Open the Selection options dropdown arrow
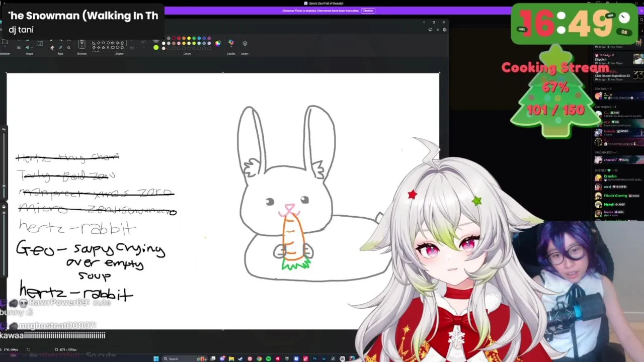This screenshot has width=644, height=362. pyautogui.click(x=5, y=47)
